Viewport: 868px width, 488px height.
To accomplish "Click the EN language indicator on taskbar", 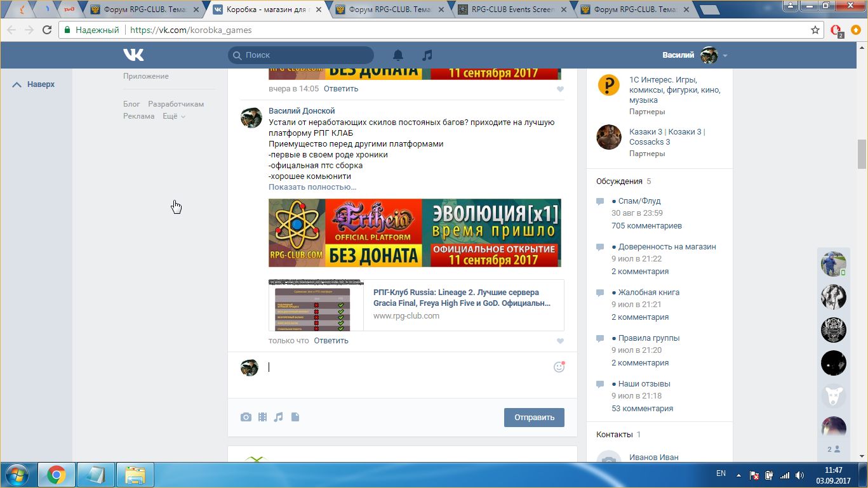I will [x=721, y=473].
